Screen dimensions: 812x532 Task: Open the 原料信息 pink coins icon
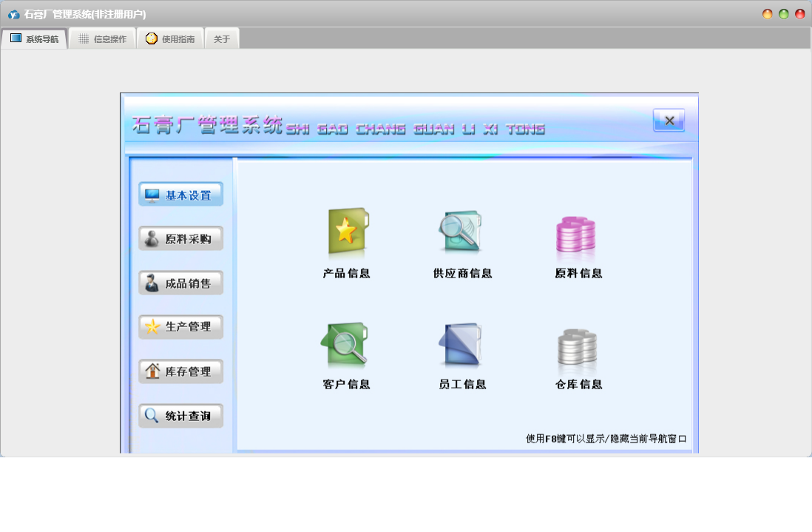click(x=576, y=235)
